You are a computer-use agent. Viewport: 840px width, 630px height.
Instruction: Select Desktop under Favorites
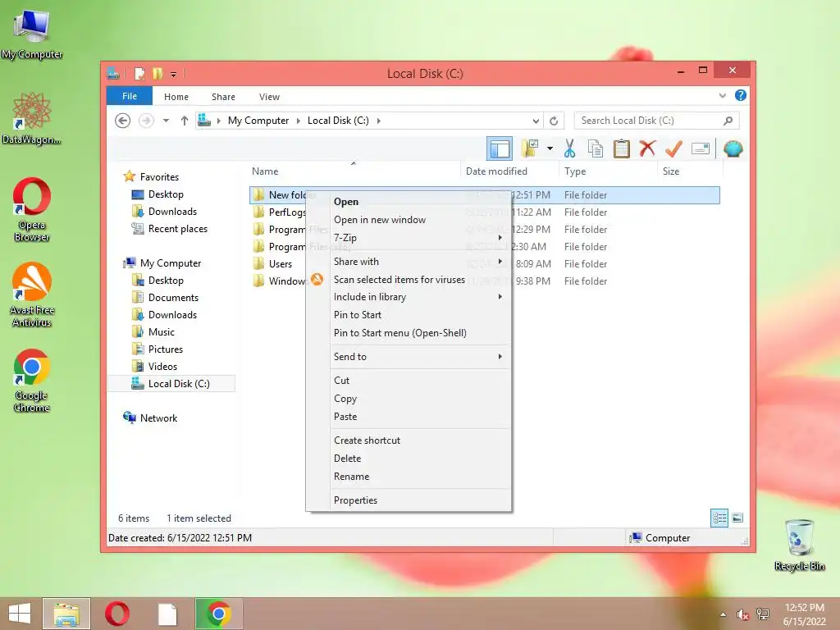[166, 194]
